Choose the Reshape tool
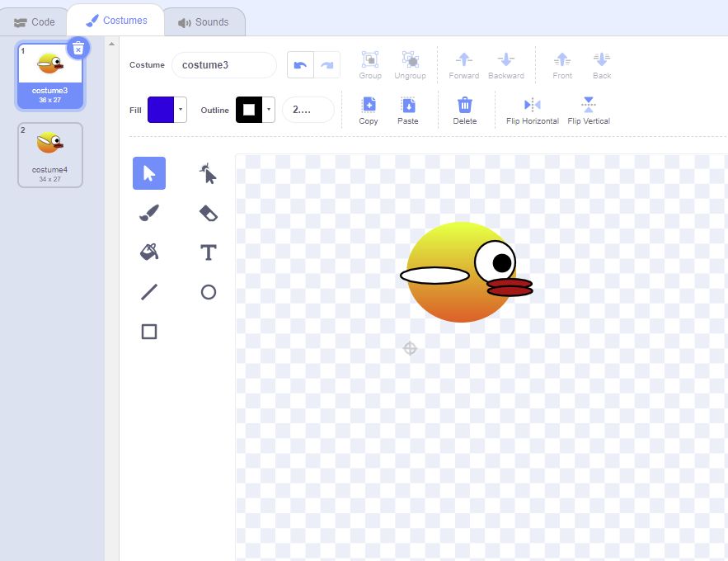 (208, 173)
